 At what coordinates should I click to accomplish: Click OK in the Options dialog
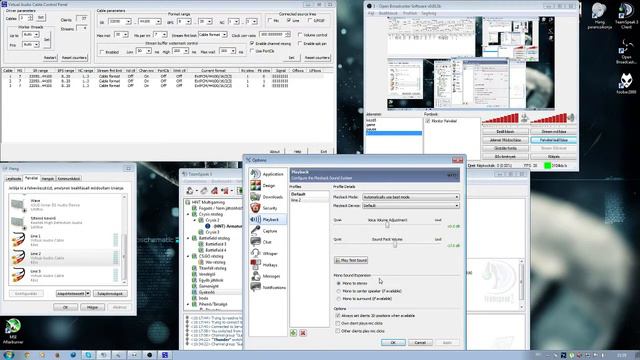tap(393, 342)
